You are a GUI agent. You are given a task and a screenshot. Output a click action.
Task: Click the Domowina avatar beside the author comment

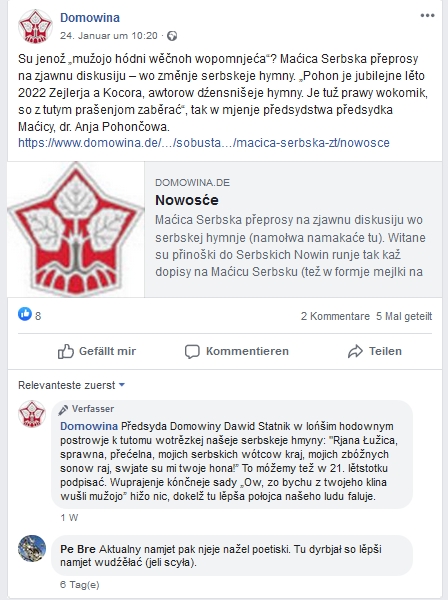pyautogui.click(x=32, y=414)
